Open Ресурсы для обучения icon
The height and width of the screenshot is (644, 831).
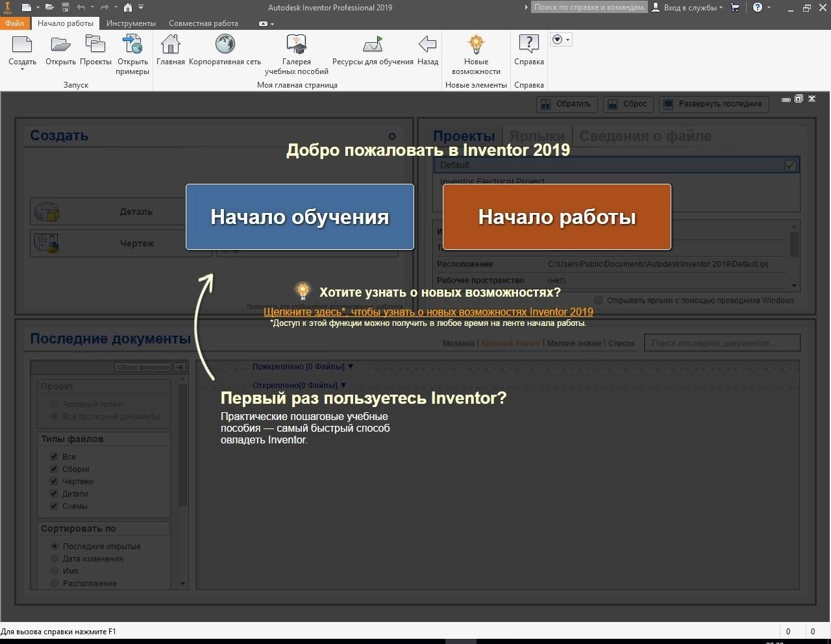[373, 45]
